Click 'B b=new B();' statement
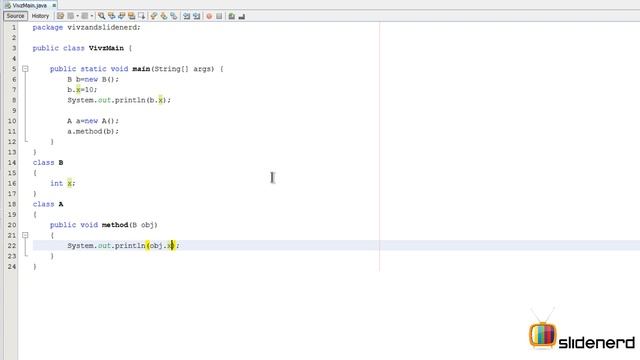The width and height of the screenshot is (640, 360). tap(93, 79)
